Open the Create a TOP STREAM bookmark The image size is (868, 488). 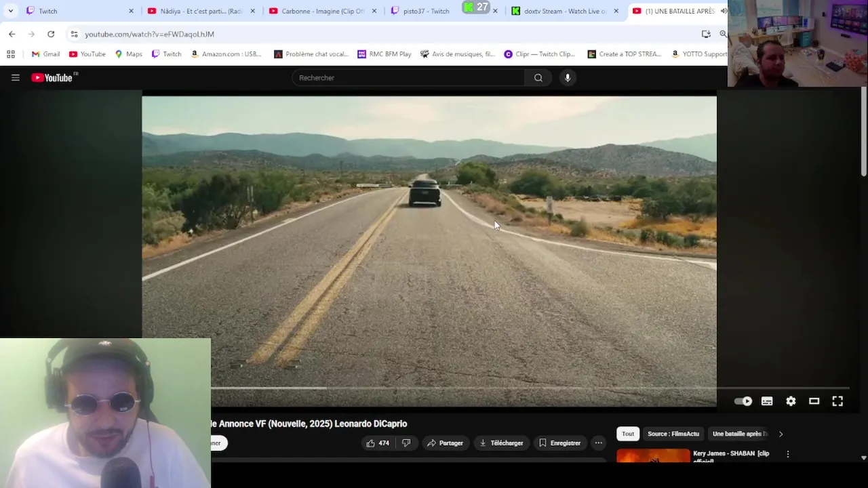(x=624, y=54)
